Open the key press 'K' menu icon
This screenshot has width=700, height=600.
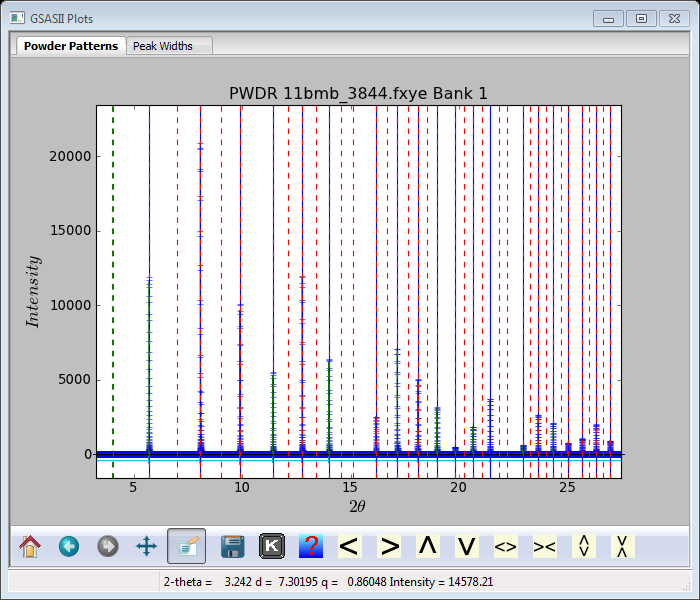(271, 546)
